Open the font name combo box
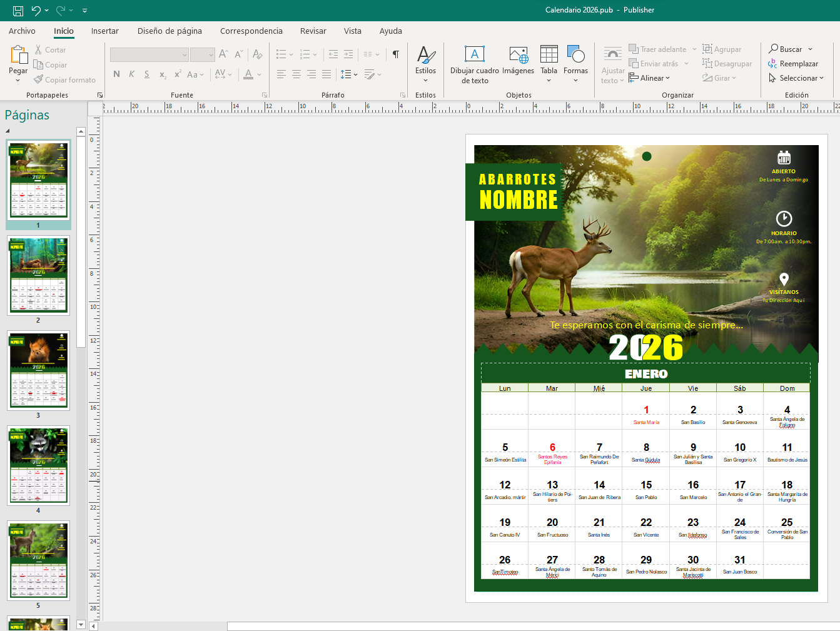The height and width of the screenshot is (631, 840). pyautogui.click(x=149, y=55)
